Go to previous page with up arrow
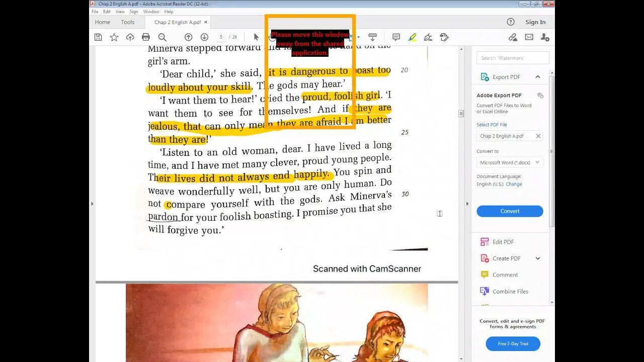Screen dimensions: 644x362 [188, 37]
